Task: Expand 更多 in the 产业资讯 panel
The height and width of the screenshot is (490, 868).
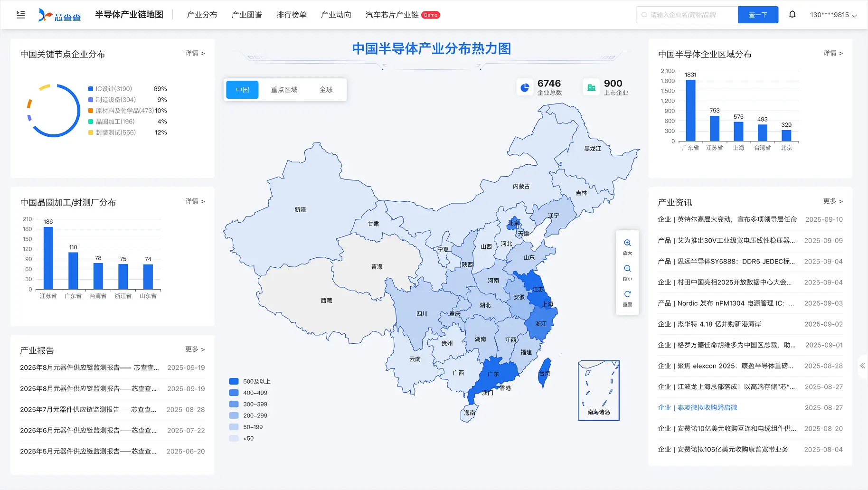Action: pyautogui.click(x=832, y=201)
